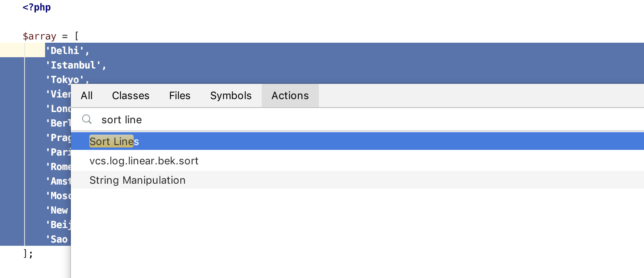The image size is (644, 278).
Task: Pick vcs.log.linear.bek.sort from results
Action: coord(144,161)
